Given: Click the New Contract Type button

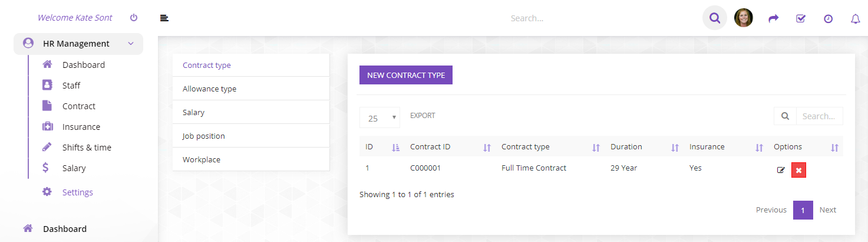Looking at the screenshot, I should (406, 75).
